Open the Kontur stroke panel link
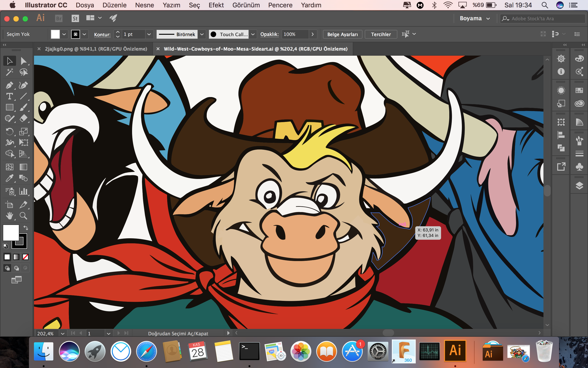Image resolution: width=588 pixels, height=368 pixels. (x=102, y=34)
